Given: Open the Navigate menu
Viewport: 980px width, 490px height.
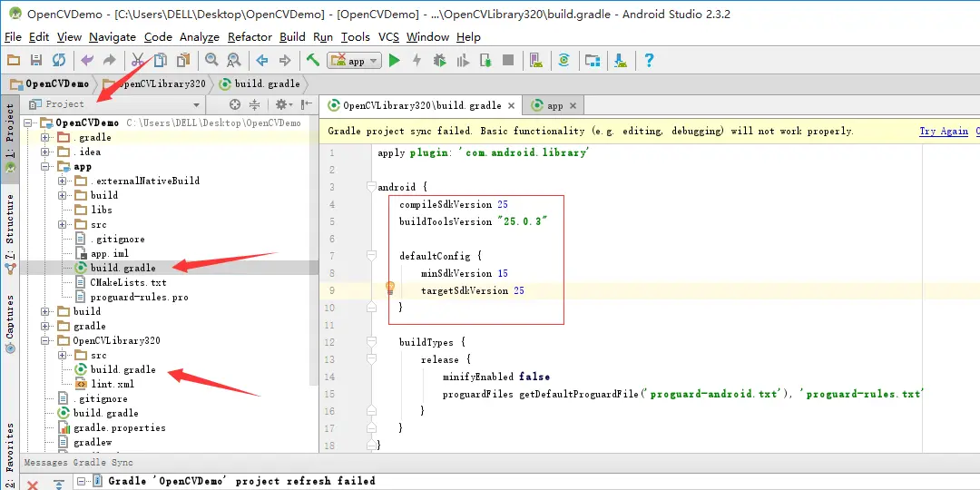Looking at the screenshot, I should (113, 37).
